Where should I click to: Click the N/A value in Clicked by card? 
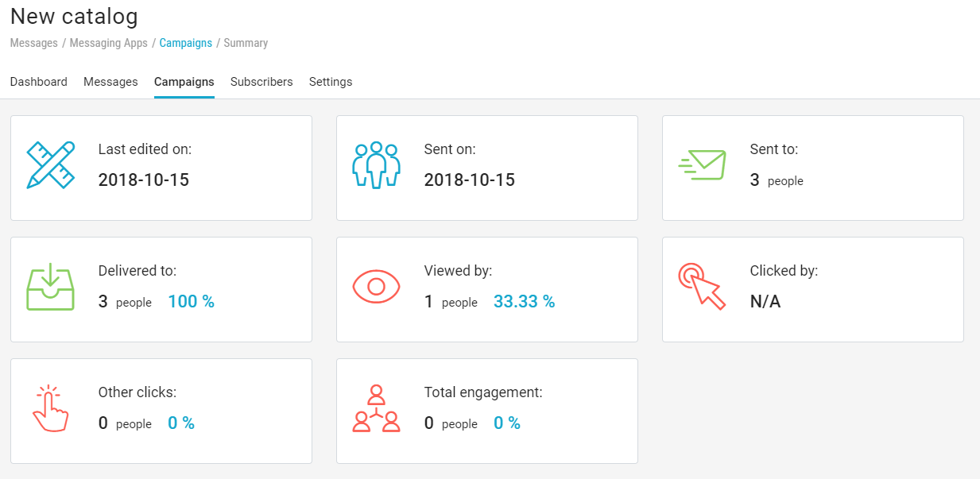pyautogui.click(x=765, y=302)
